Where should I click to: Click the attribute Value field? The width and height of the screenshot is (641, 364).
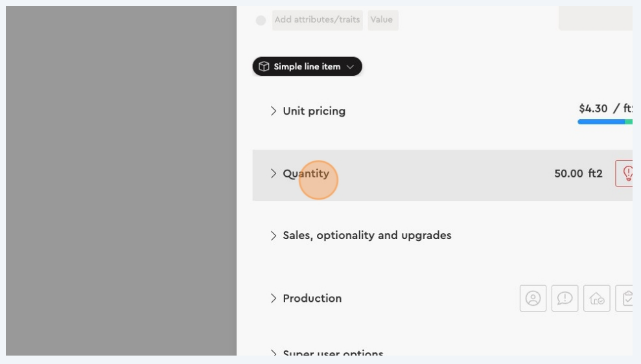click(382, 20)
